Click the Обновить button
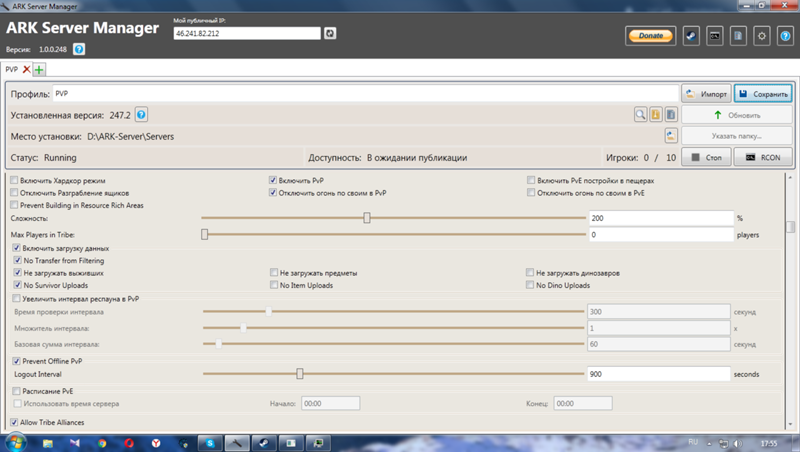Viewport: 800px width, 452px height. click(x=737, y=115)
